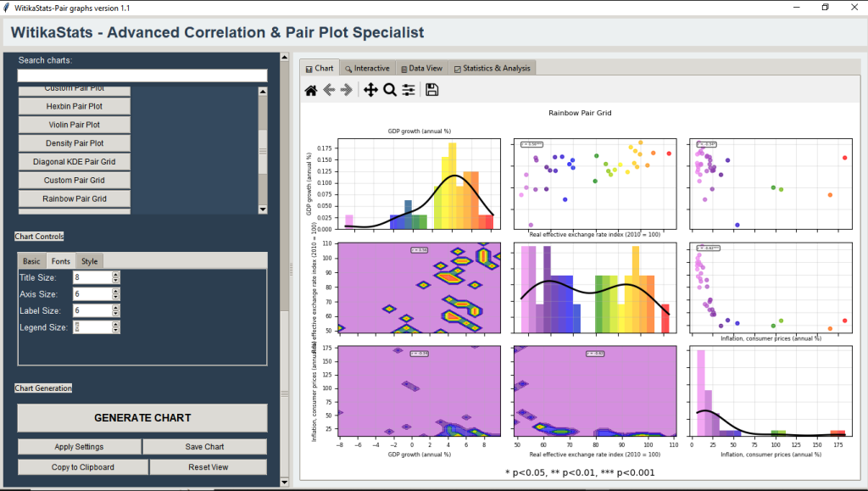Screen dimensions: 868x491
Task: Click the inflation histogram subplot
Action: [x=771, y=392]
